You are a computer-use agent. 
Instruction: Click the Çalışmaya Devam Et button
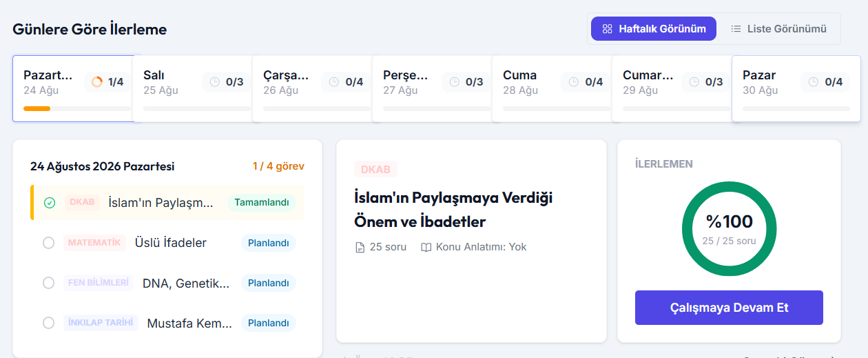[x=729, y=308]
